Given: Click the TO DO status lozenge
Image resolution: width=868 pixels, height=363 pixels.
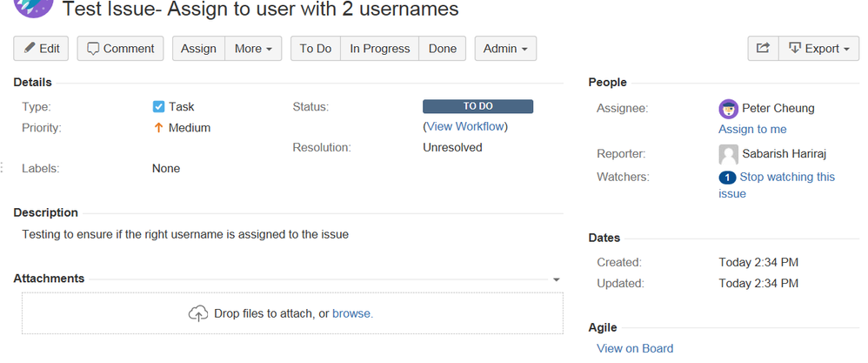Looking at the screenshot, I should [x=477, y=106].
